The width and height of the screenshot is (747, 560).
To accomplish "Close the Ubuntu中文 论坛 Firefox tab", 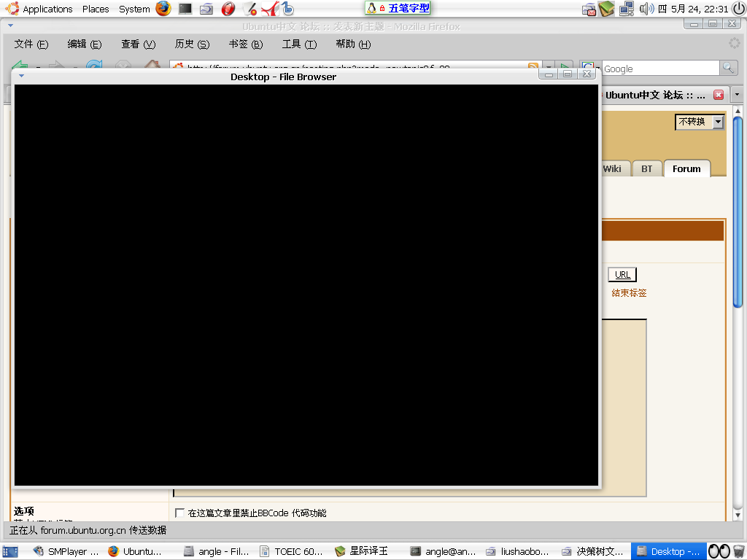I will tap(719, 95).
